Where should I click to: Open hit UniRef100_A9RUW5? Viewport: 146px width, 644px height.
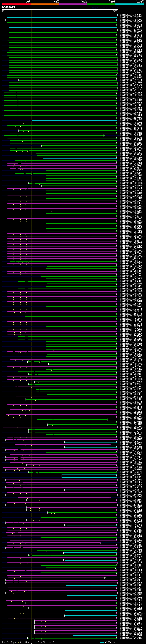click(x=131, y=20)
